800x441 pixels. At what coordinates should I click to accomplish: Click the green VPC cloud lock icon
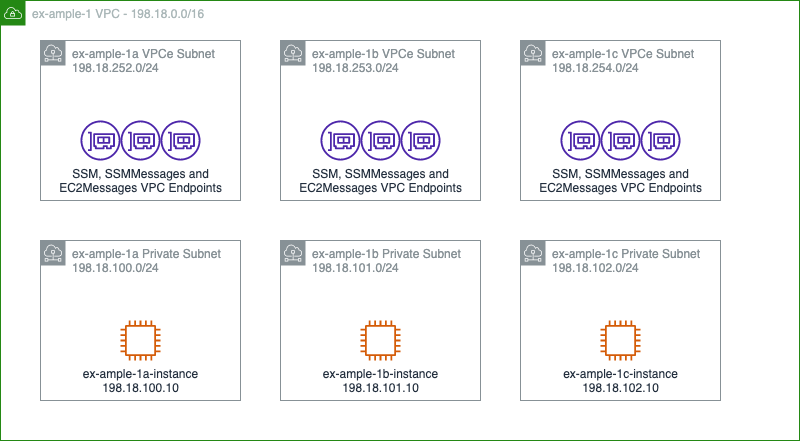(13, 13)
